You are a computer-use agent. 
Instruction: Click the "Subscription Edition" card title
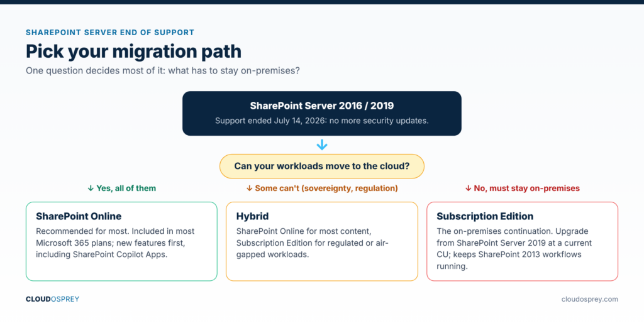485,216
